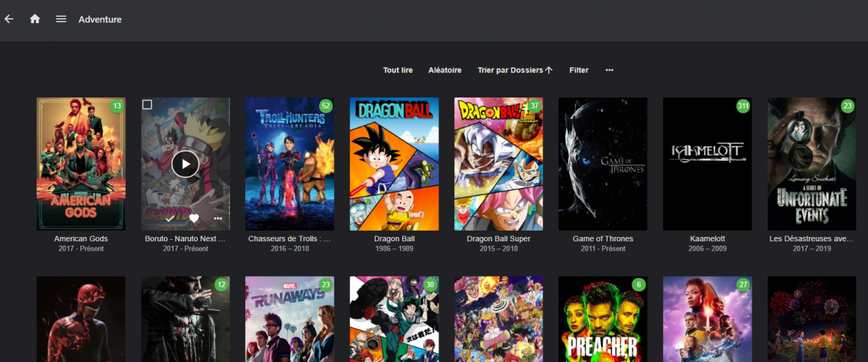The height and width of the screenshot is (362, 868).
Task: Click the 1986 – 1989 year text
Action: pos(394,249)
